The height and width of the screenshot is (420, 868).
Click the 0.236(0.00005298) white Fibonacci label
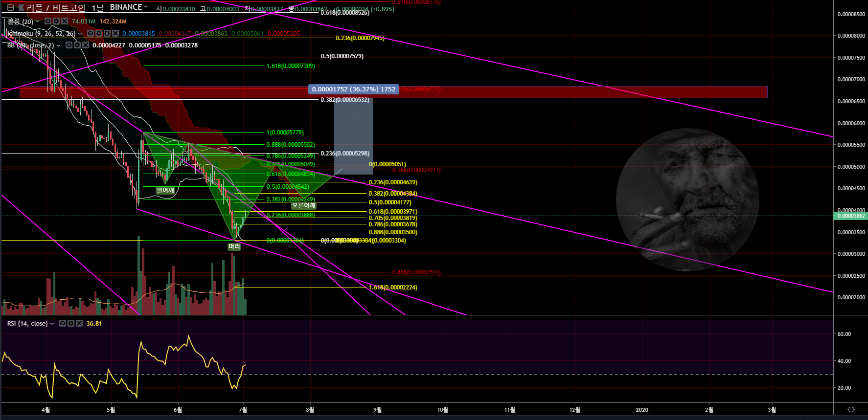[x=345, y=154]
